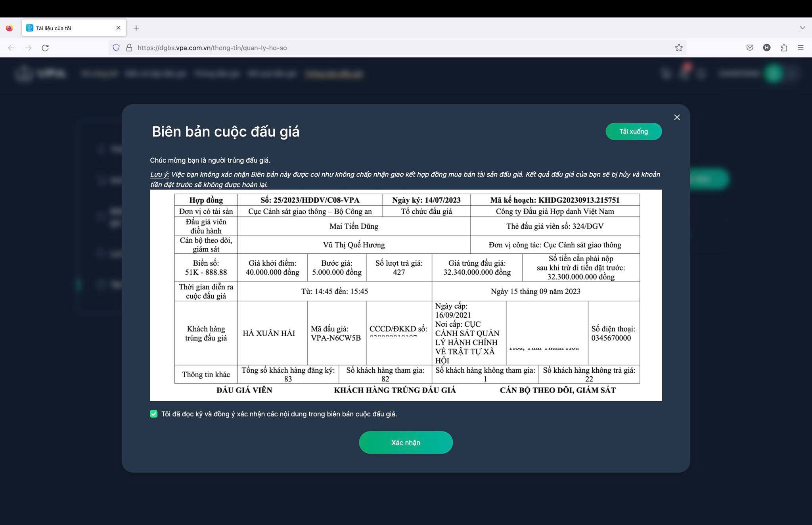The height and width of the screenshot is (525, 812).
Task: Open the Pocket save icon
Action: pos(750,48)
